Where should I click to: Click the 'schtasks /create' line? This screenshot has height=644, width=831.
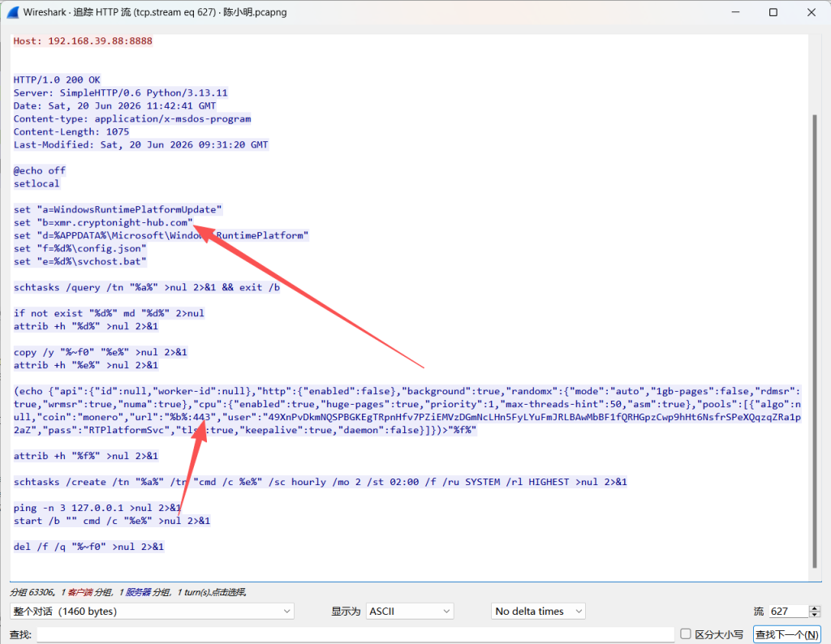click(x=320, y=482)
